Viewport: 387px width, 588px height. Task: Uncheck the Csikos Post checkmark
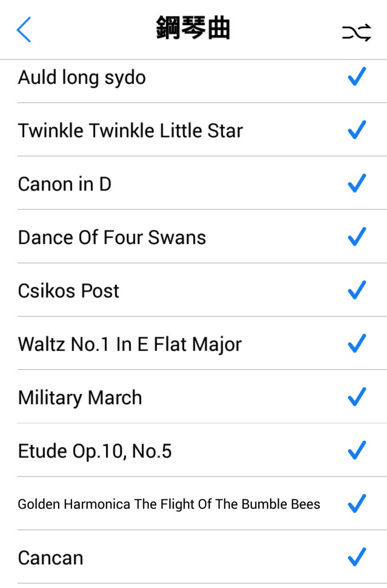(x=357, y=290)
